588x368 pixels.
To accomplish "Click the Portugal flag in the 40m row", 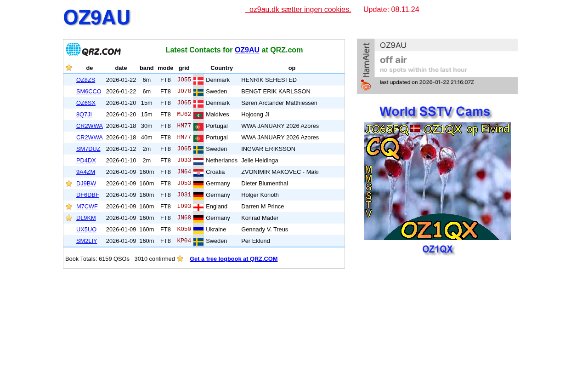I will click(x=198, y=138).
